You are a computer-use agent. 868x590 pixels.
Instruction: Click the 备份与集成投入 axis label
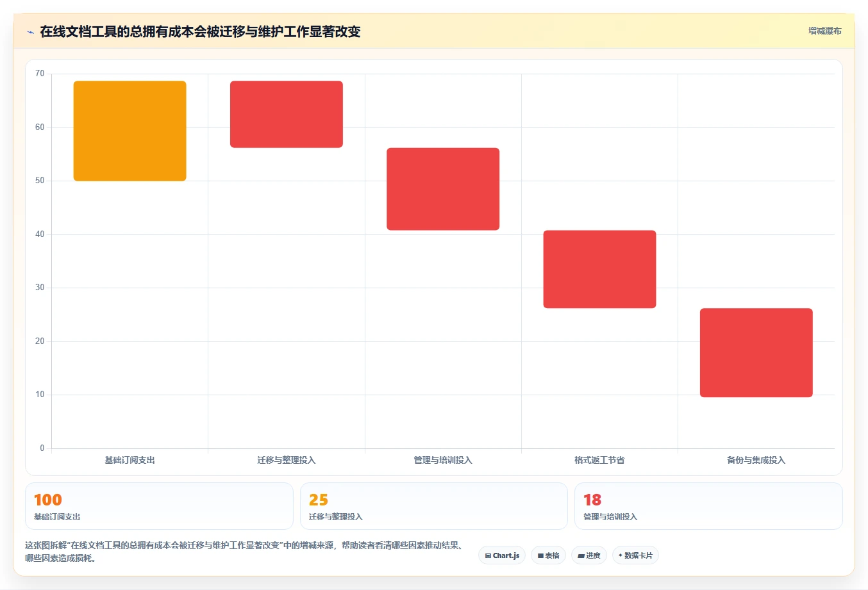(756, 460)
